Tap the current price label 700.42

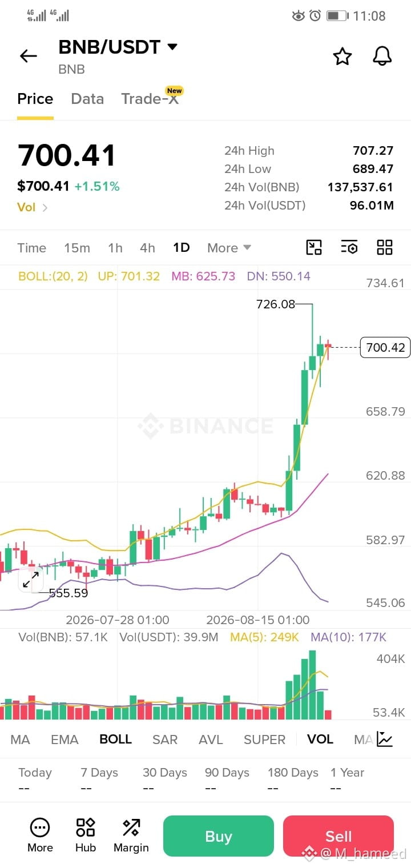[x=385, y=347]
